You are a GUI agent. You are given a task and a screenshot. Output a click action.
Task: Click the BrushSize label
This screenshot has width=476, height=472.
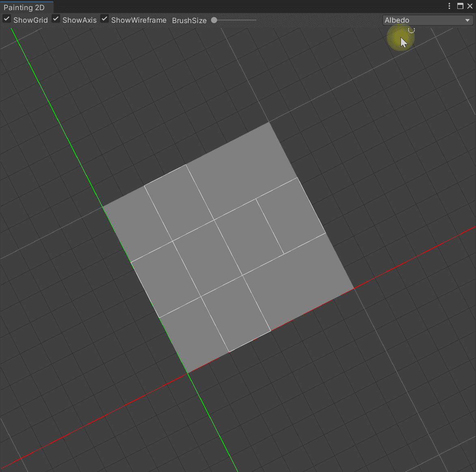point(189,20)
